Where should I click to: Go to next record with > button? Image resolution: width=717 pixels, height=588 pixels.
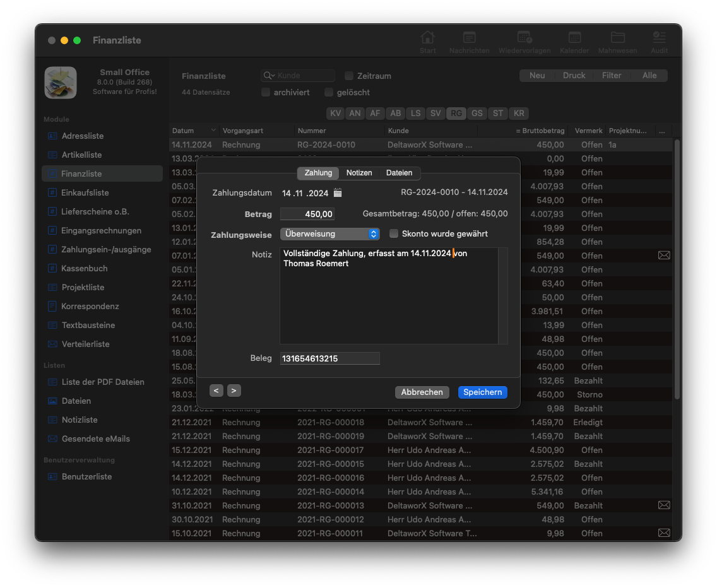234,391
